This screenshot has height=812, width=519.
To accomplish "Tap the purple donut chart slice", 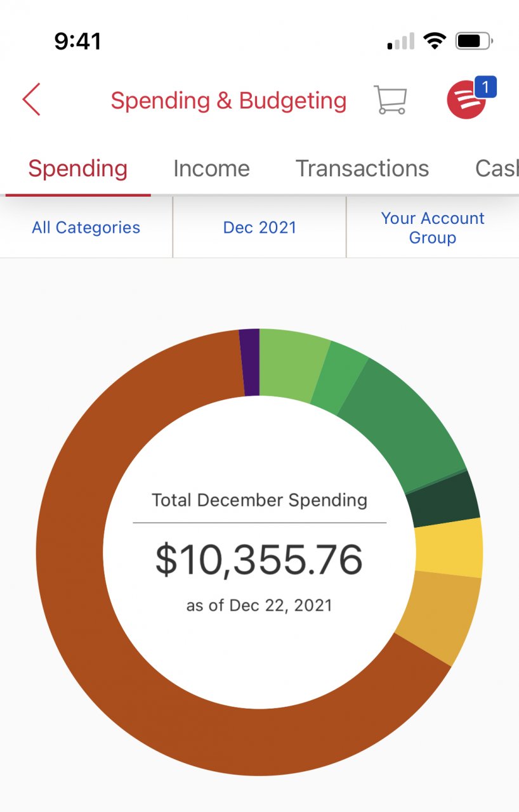I will (x=251, y=362).
